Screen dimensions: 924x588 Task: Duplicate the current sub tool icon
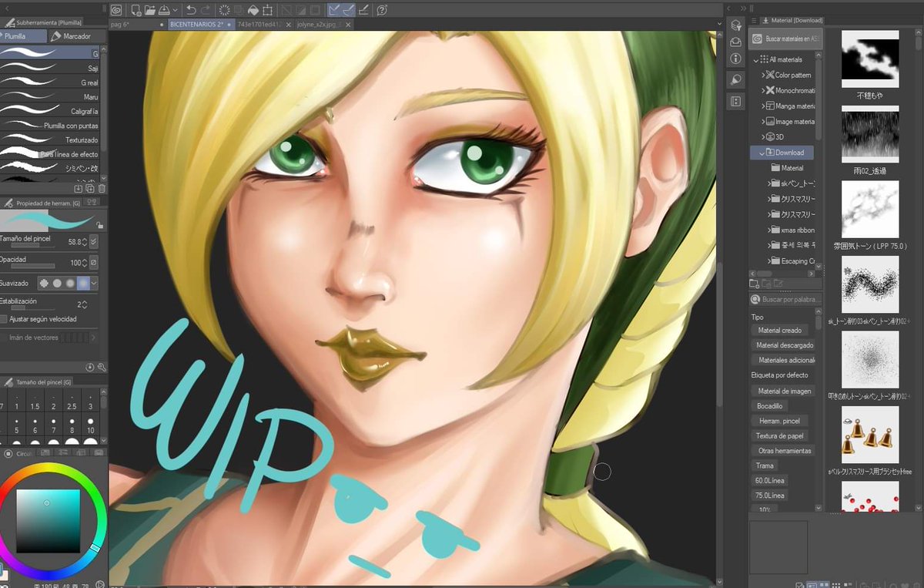tap(90, 188)
